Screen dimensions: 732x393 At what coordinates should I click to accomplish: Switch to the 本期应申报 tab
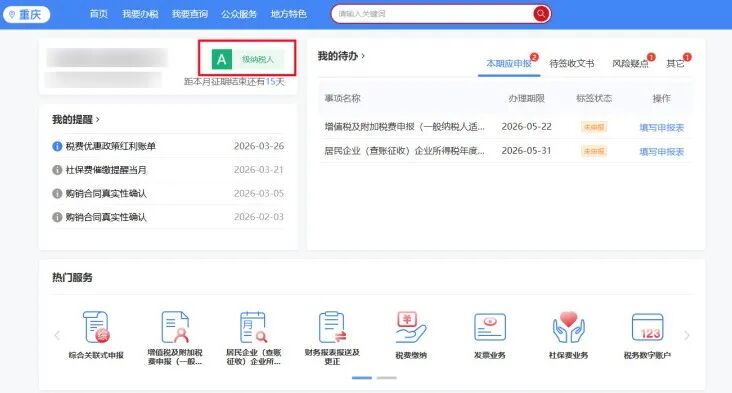pos(509,63)
